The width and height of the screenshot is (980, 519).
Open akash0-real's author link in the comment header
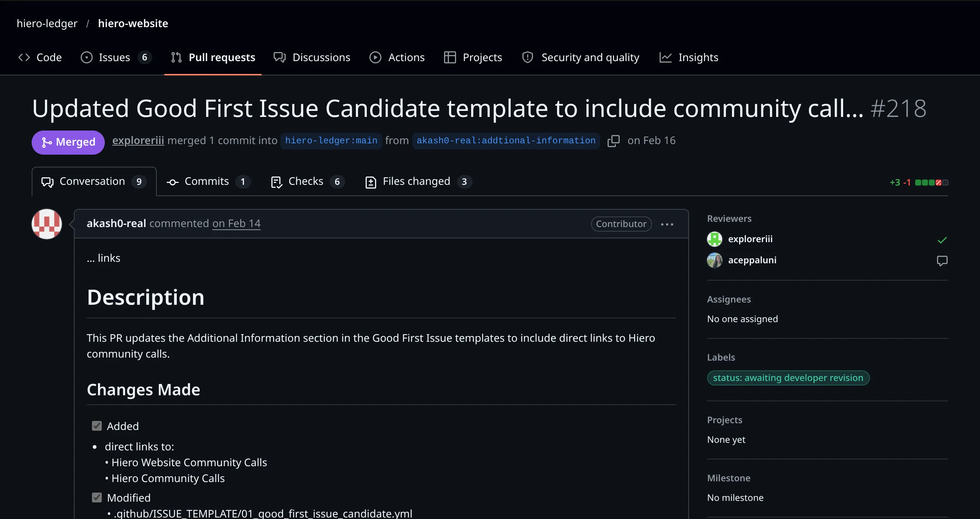click(x=116, y=224)
